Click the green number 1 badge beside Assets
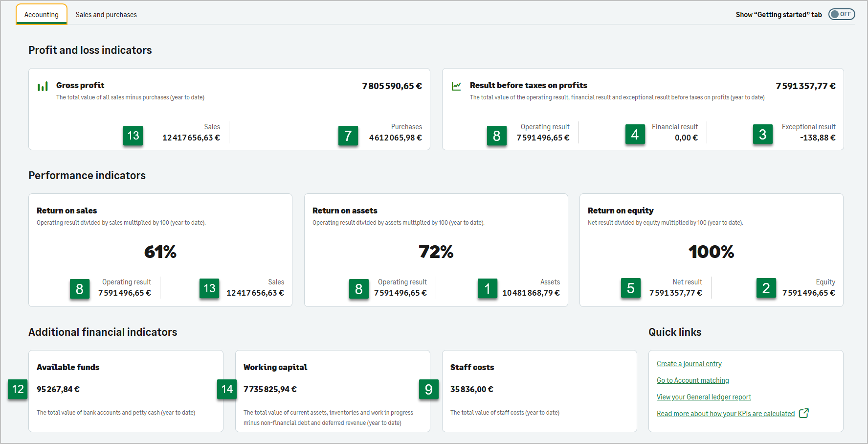 [487, 289]
